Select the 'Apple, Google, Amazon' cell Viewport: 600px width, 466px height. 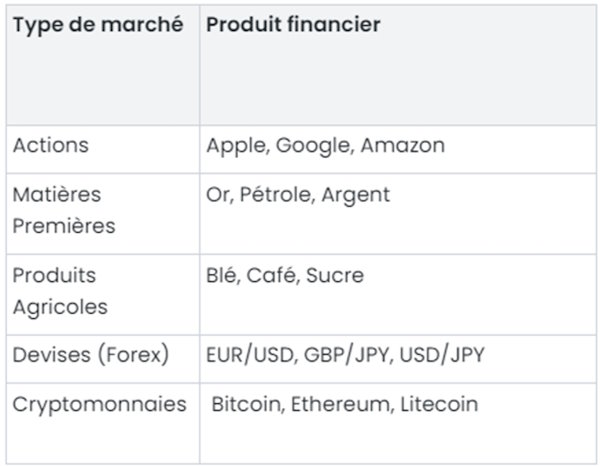tap(398, 149)
